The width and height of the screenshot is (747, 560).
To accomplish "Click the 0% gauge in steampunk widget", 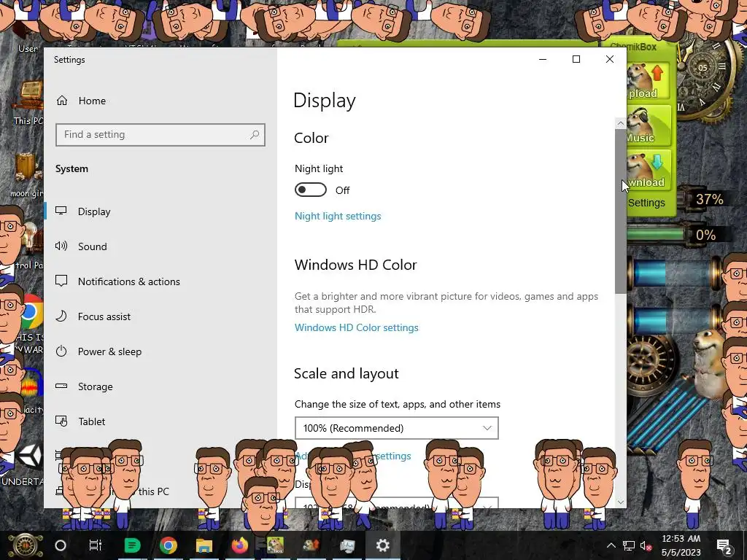I will (x=705, y=235).
